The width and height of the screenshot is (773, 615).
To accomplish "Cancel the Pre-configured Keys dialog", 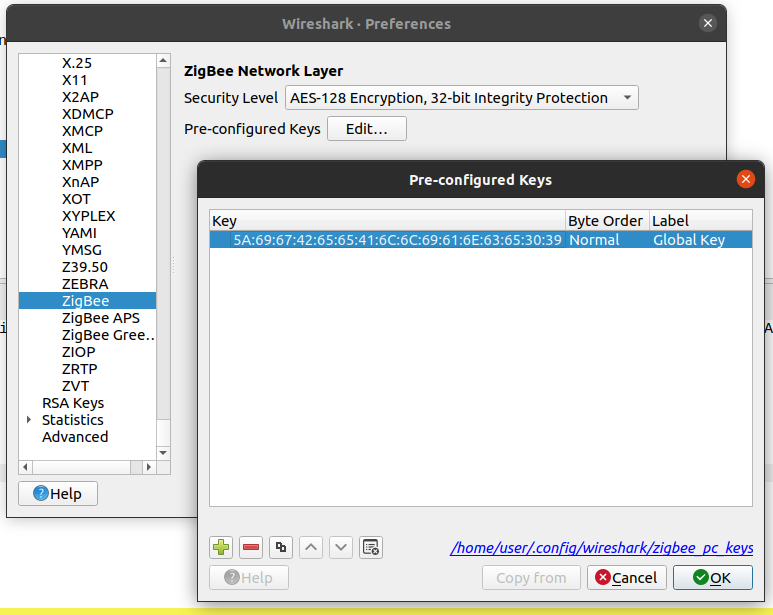I will [x=627, y=578].
